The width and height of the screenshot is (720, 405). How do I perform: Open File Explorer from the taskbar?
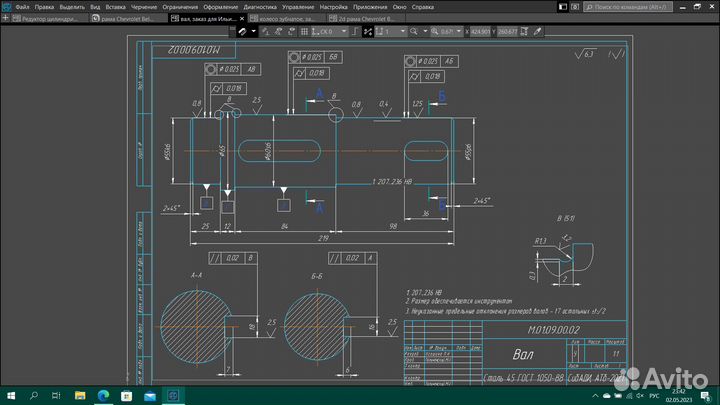tap(80, 395)
